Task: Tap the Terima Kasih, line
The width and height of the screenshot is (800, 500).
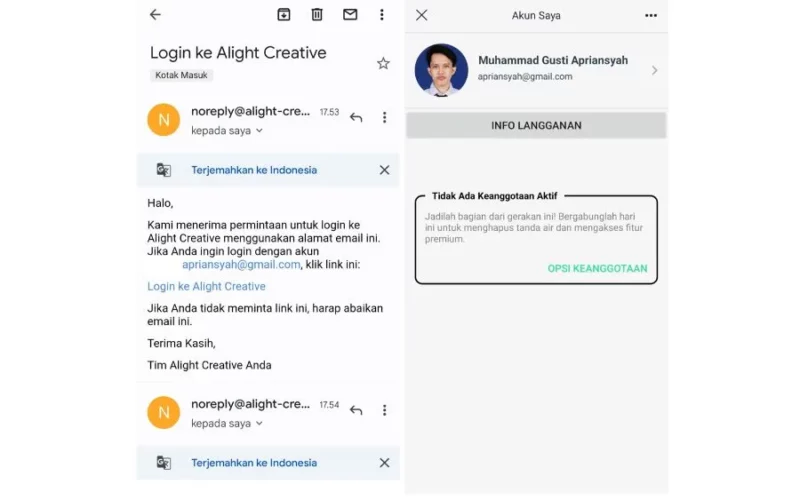Action: coord(181,343)
